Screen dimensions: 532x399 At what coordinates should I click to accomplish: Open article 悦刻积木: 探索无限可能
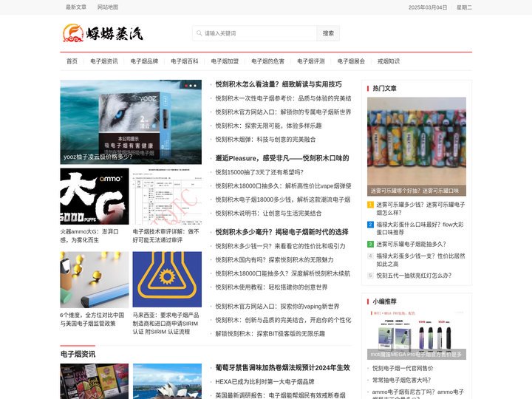[268, 126]
